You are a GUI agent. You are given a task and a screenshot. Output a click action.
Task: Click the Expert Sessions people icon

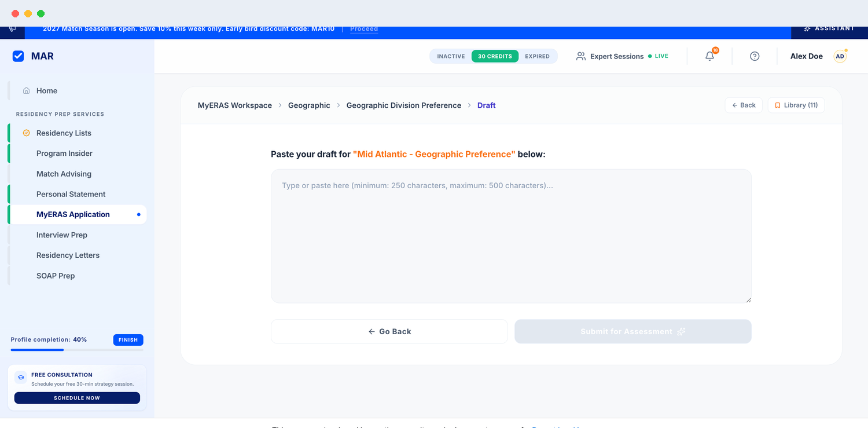click(581, 56)
